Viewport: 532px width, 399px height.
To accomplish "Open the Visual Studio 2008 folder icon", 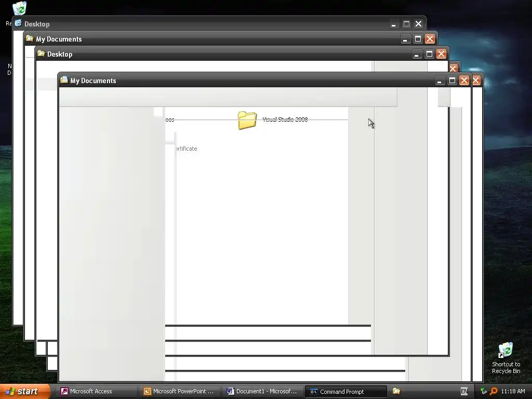I will click(x=247, y=120).
